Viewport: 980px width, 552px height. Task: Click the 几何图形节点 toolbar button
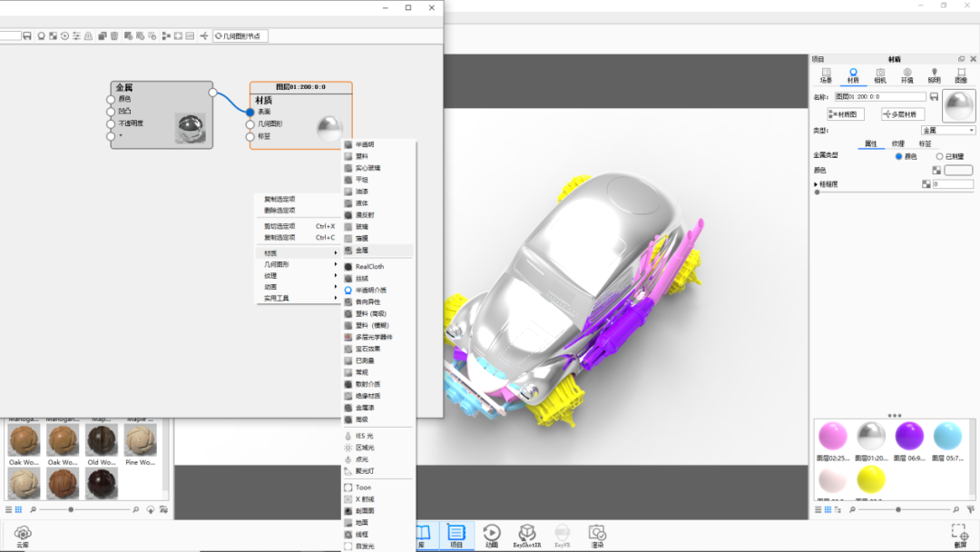click(x=240, y=36)
